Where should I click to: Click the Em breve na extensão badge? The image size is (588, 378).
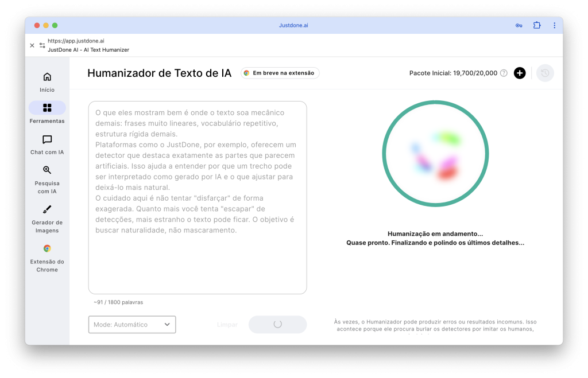[x=280, y=73]
